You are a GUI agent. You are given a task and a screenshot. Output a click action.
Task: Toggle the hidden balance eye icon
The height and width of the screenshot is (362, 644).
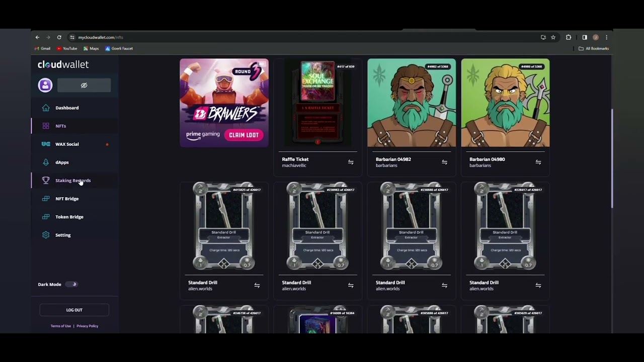[x=84, y=85]
